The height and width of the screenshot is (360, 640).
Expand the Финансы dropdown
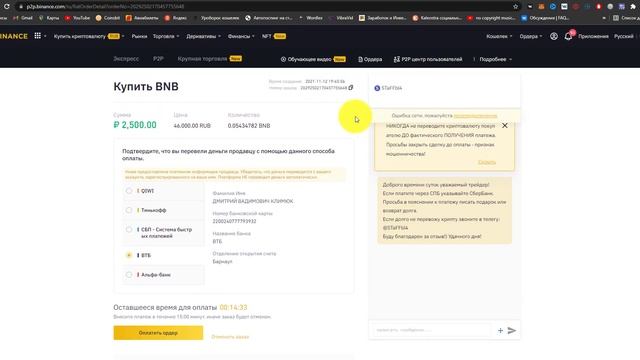coord(241,36)
